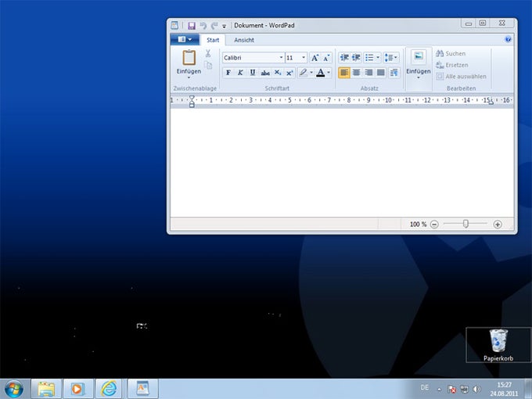
Task: Toggle italic K formatting
Action: coord(240,73)
